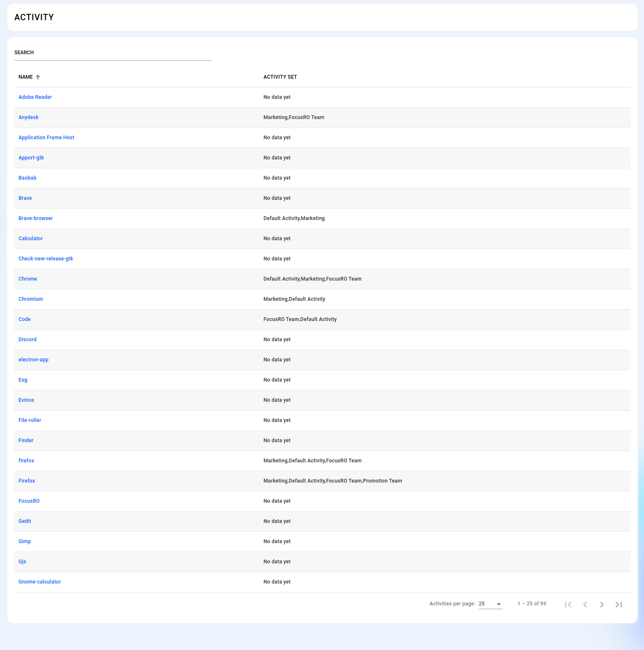Focus the Search input field
This screenshot has width=644, height=650.
113,53
